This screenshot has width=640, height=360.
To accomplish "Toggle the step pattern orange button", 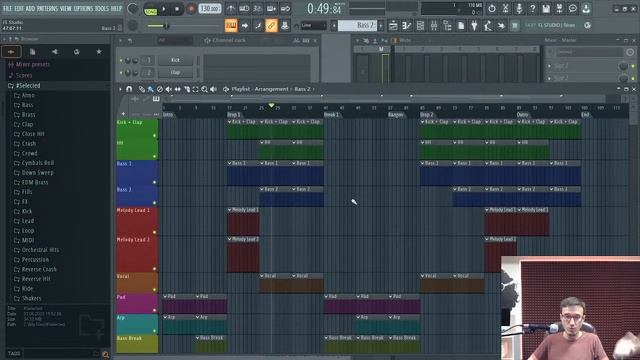I will pyautogui.click(x=231, y=26).
